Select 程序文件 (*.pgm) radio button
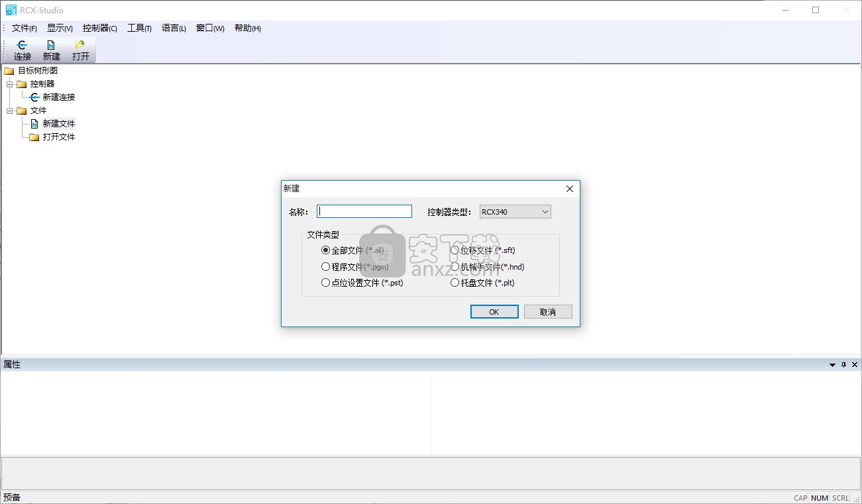Viewport: 862px width, 504px height. (x=325, y=267)
